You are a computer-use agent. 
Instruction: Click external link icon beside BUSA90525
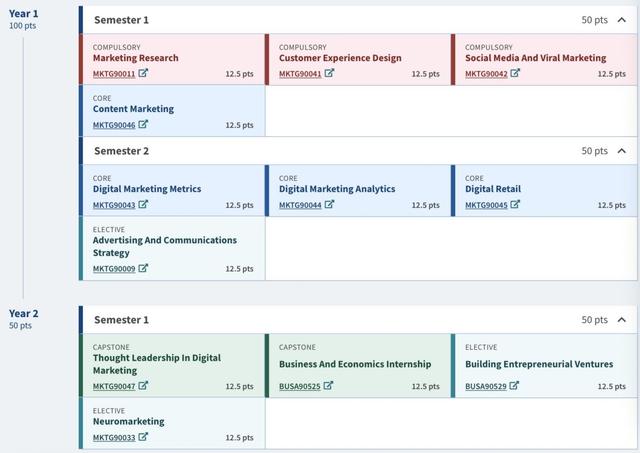(x=329, y=385)
